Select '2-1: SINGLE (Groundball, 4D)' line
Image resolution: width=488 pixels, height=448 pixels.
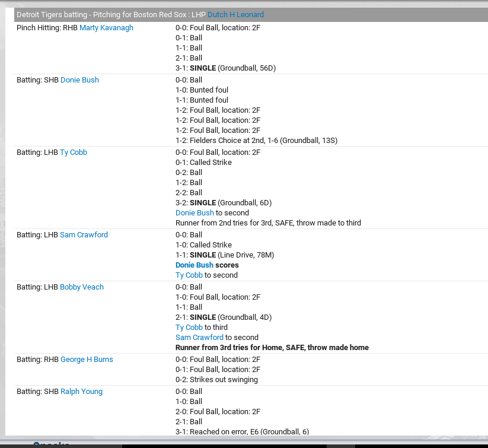pyautogui.click(x=224, y=317)
